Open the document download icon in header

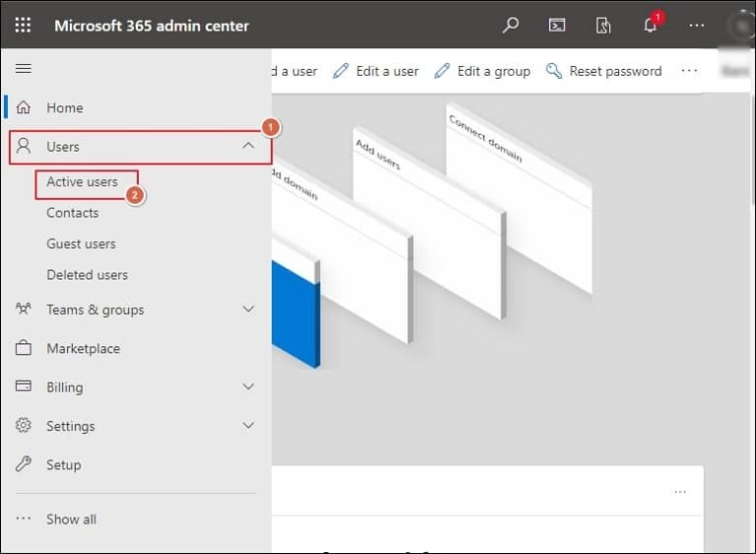[603, 25]
